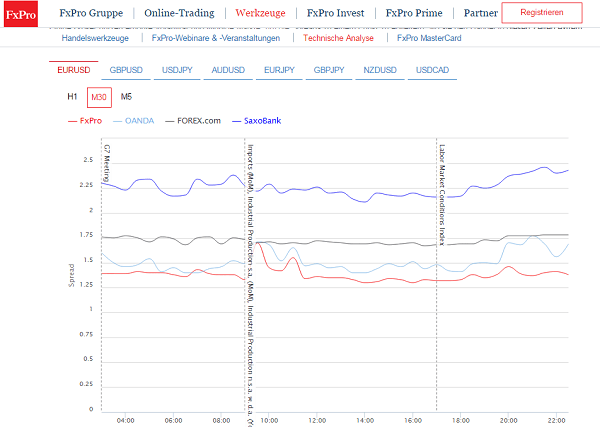The image size is (600, 427).
Task: Click the 1.75 spread axis value
Action: pos(86,235)
